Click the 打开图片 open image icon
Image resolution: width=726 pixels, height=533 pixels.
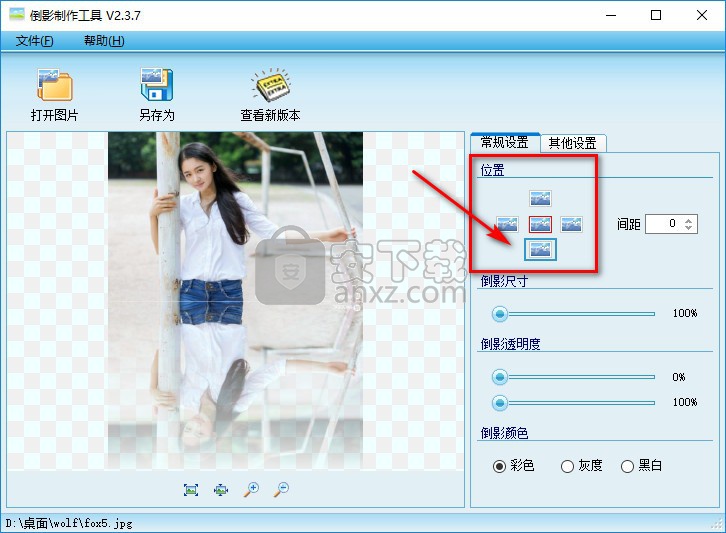55,85
